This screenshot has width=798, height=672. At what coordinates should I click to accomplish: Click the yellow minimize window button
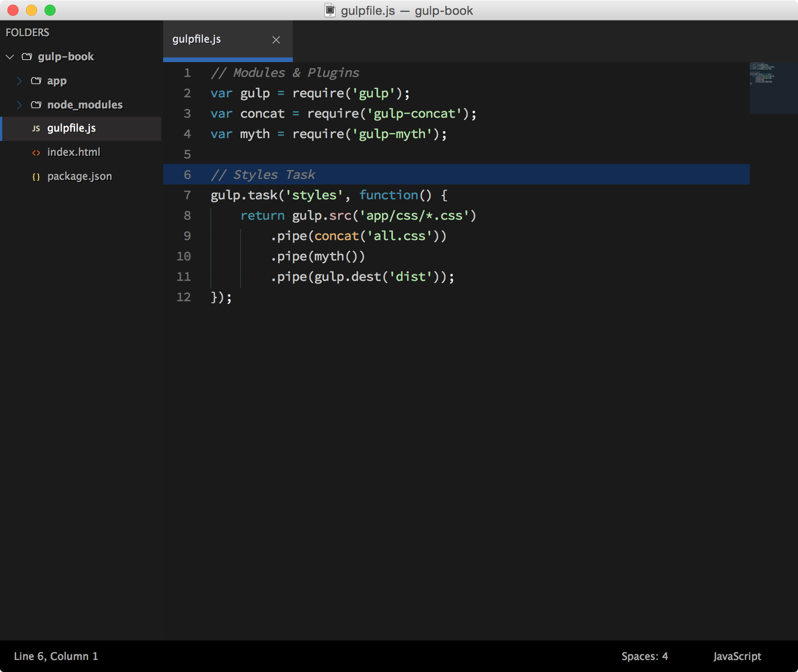tap(32, 10)
